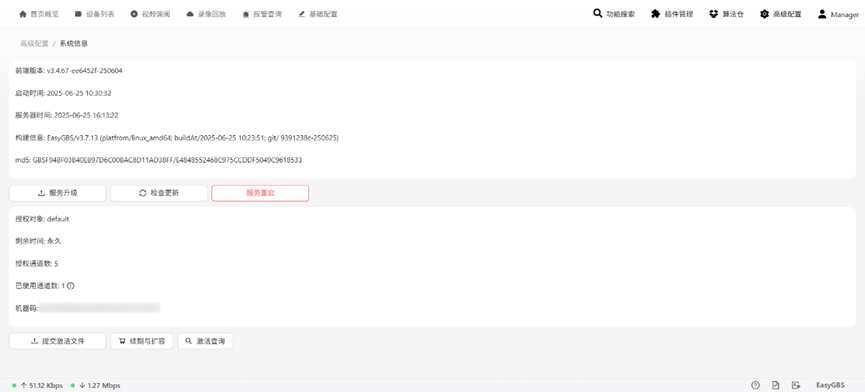865x392 pixels.
Task: Click info icon beside 已使用通道数
Action: click(71, 286)
